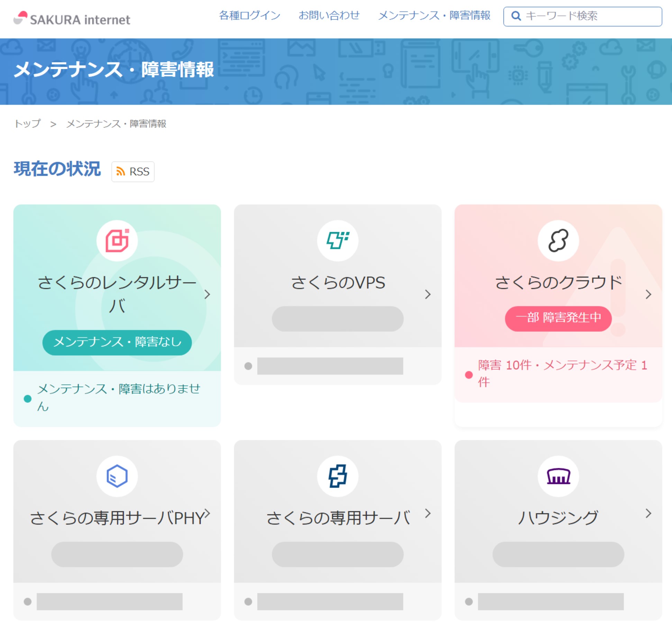Click the orange RSS feed icon
Image resolution: width=672 pixels, height=622 pixels.
click(120, 172)
